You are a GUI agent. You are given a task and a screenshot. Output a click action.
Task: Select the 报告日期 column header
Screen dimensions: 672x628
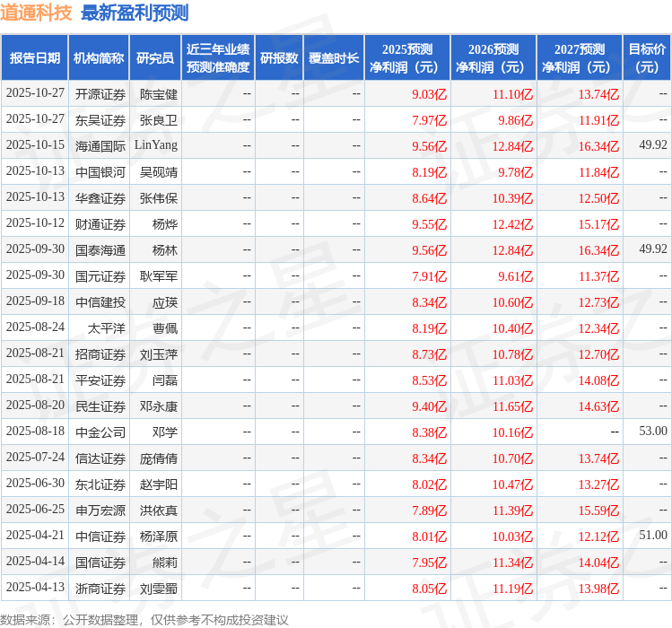click(35, 58)
